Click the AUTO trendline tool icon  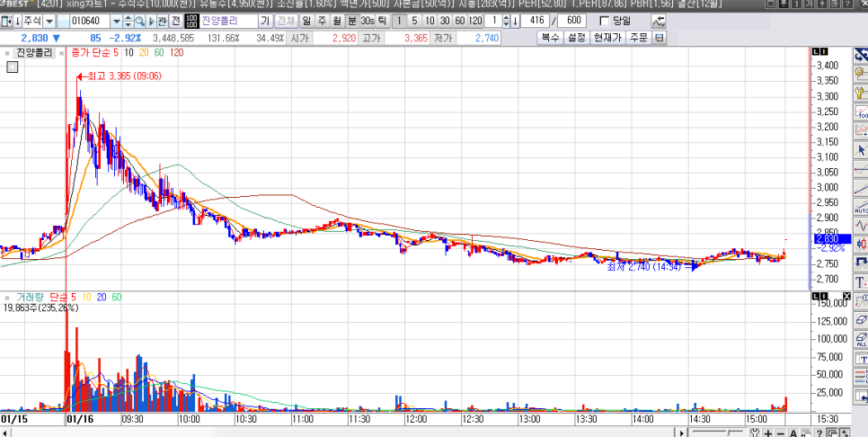coord(861,207)
